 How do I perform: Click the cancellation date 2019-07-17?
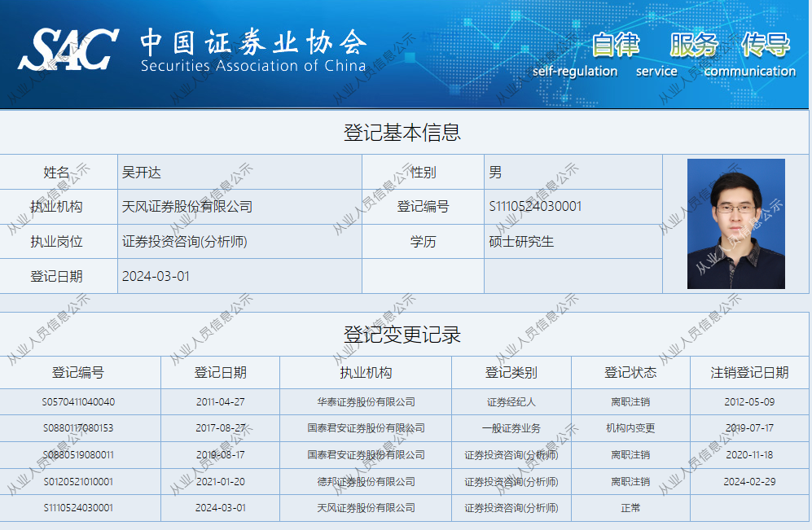pyautogui.click(x=749, y=428)
